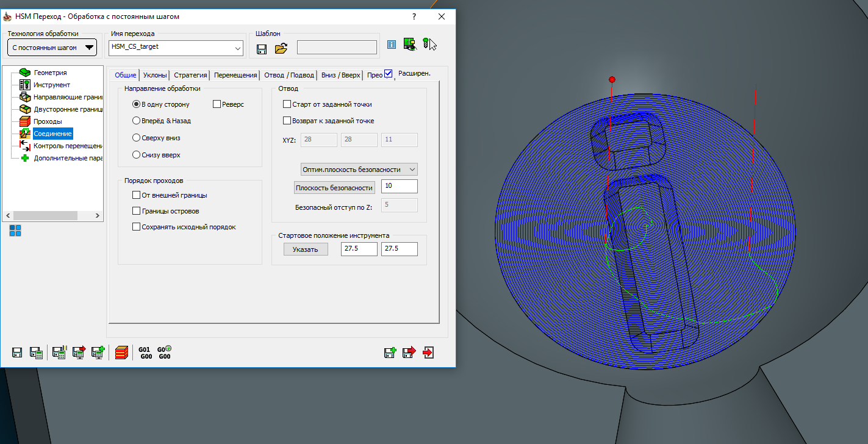Expand the Имя перехода combo box
Image resolution: width=868 pixels, height=444 pixels.
tap(237, 48)
